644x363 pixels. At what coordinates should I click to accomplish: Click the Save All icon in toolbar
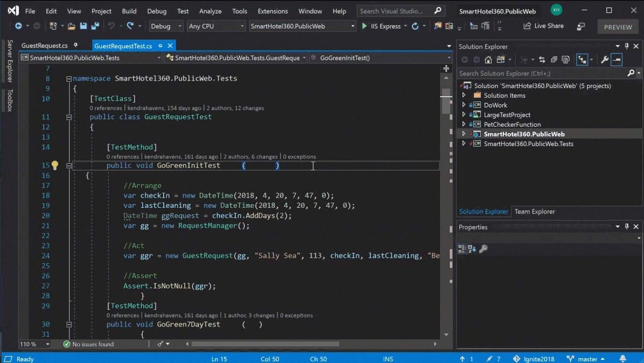pos(95,26)
